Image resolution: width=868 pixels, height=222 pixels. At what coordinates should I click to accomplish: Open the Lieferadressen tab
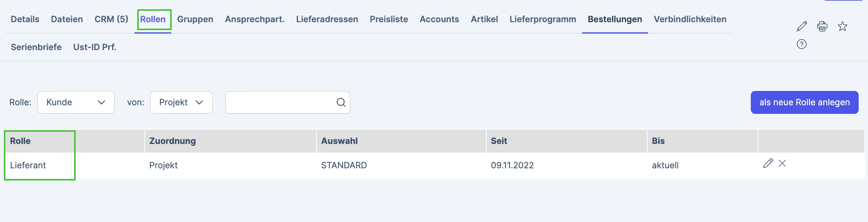click(x=327, y=19)
